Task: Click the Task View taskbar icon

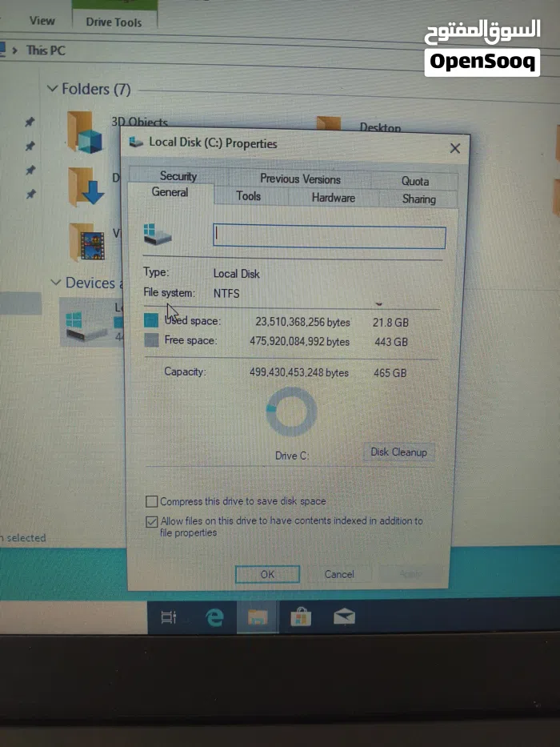Action: [169, 616]
